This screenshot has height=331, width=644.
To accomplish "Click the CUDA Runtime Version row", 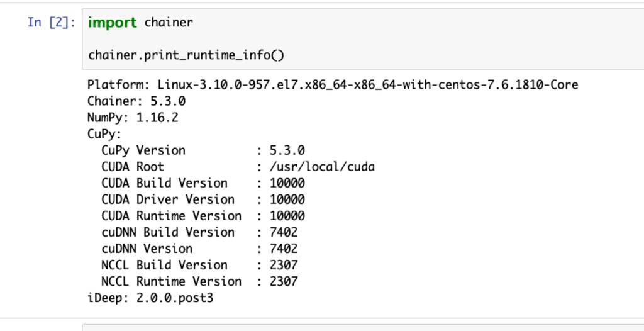I will click(x=203, y=216).
